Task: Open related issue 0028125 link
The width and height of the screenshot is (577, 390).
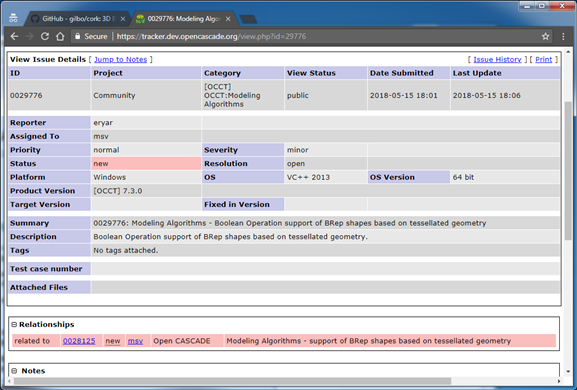Action: [x=79, y=341]
